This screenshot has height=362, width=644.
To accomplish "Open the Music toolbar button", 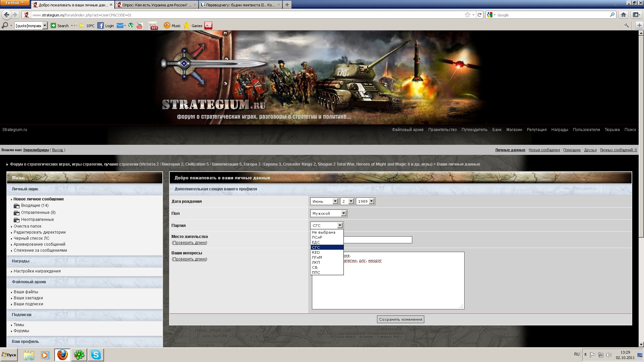I will (172, 25).
